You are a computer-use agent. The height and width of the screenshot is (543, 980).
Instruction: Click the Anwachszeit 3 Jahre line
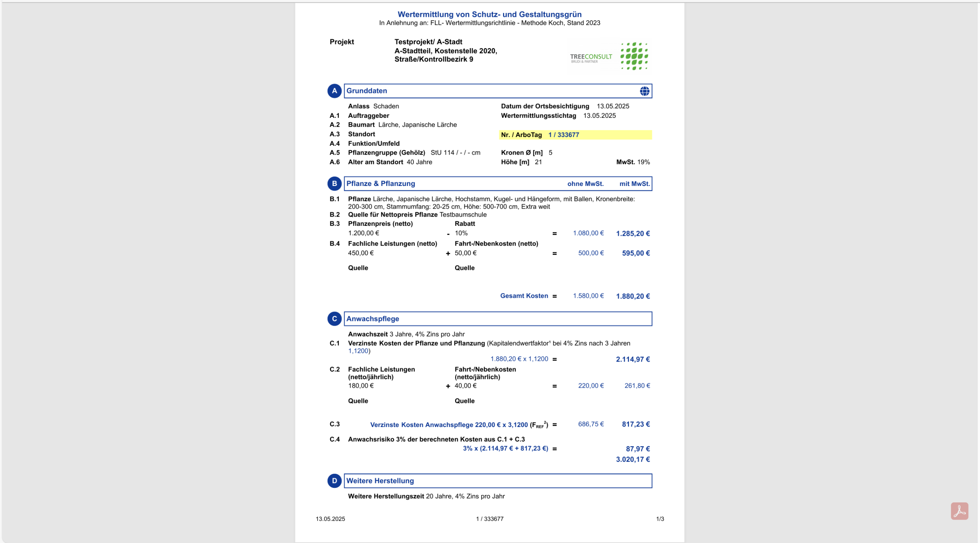pyautogui.click(x=406, y=334)
